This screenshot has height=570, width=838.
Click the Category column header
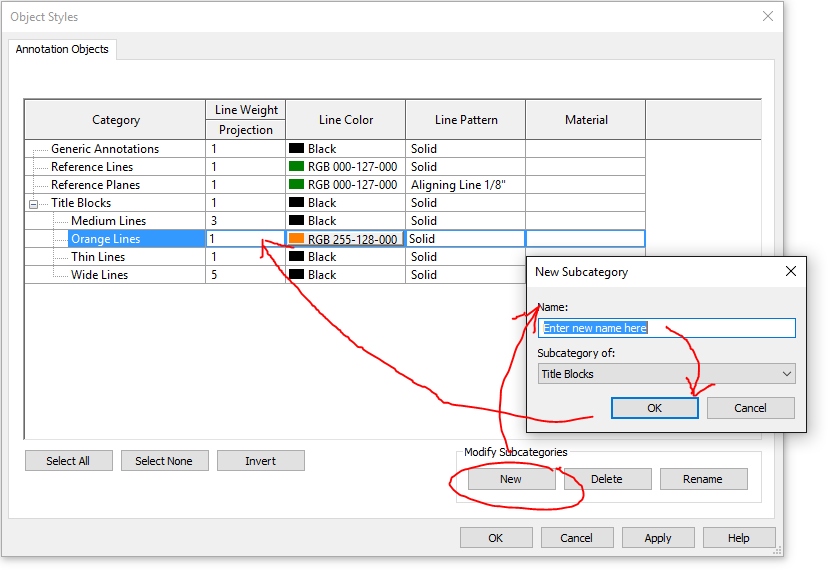coord(115,120)
